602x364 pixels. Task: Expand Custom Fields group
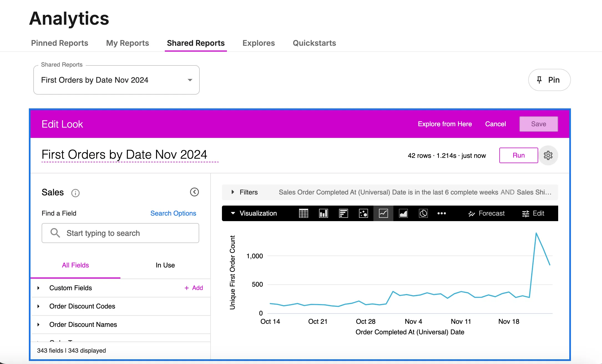(38, 288)
